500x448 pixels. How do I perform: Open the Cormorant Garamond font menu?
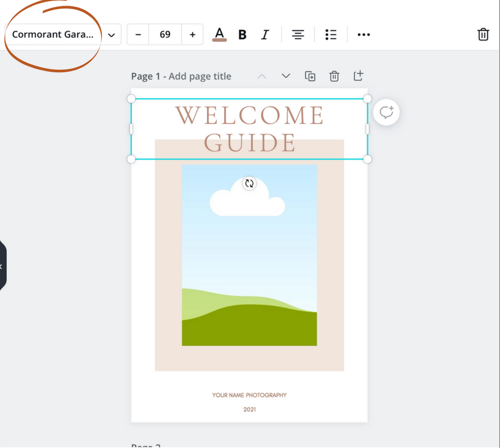coord(52,34)
